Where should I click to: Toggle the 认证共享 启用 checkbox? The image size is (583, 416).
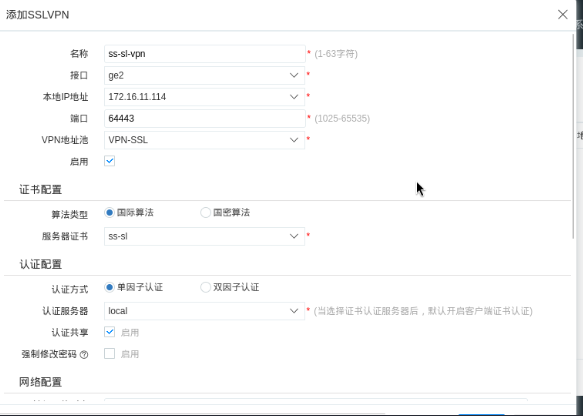pos(109,332)
